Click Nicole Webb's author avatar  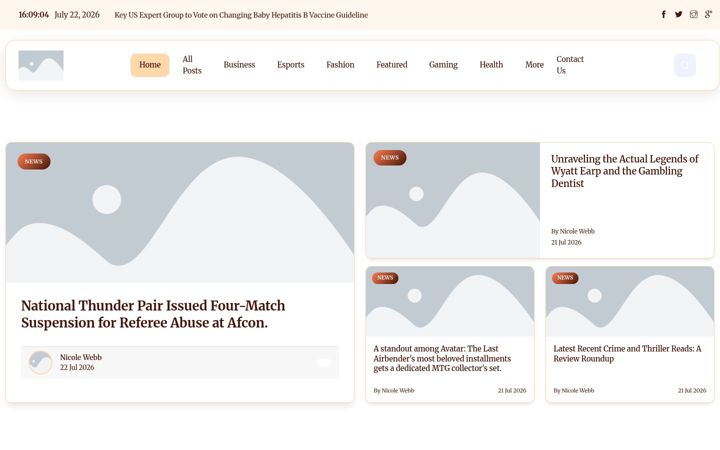click(x=40, y=362)
